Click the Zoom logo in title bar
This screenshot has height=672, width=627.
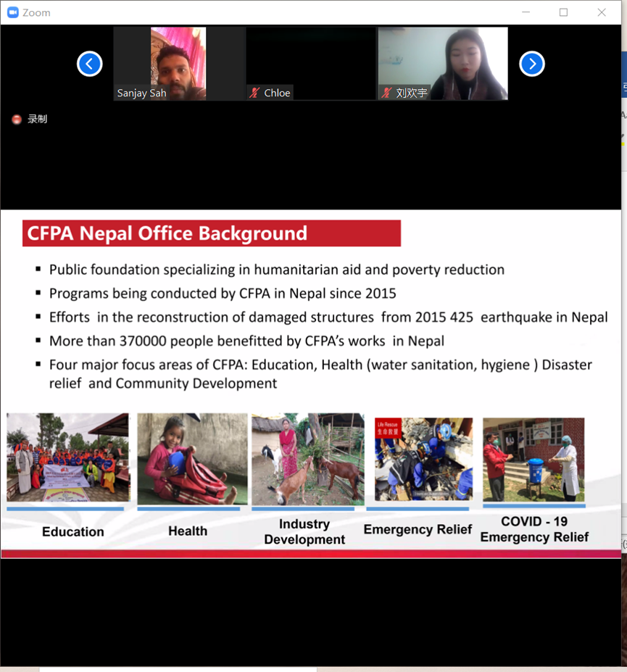point(12,12)
